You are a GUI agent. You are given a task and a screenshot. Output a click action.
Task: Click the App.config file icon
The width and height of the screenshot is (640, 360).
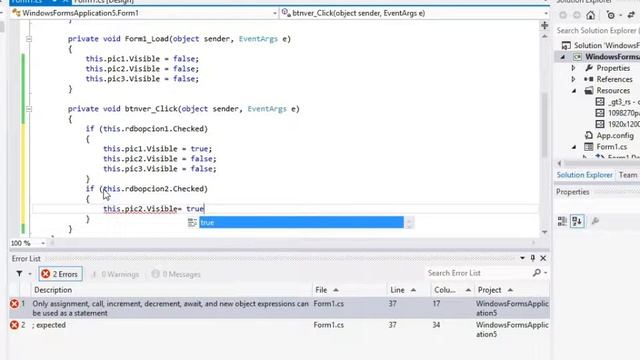[589, 136]
